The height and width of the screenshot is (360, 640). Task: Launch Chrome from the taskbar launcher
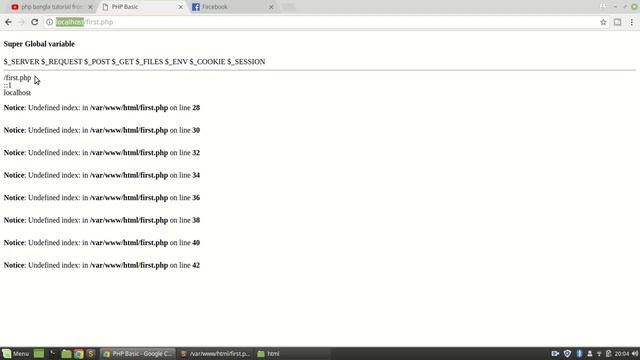click(x=79, y=353)
